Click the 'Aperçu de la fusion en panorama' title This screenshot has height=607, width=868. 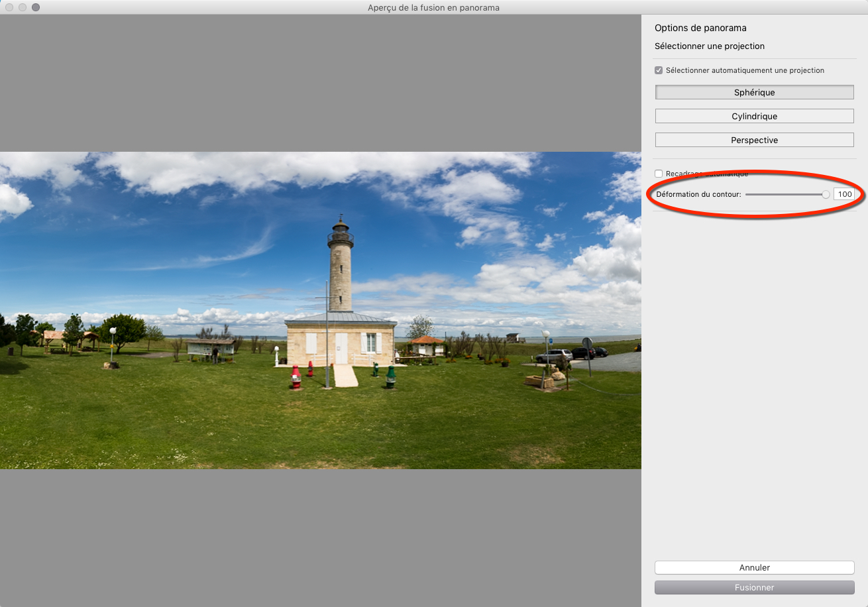pos(433,7)
